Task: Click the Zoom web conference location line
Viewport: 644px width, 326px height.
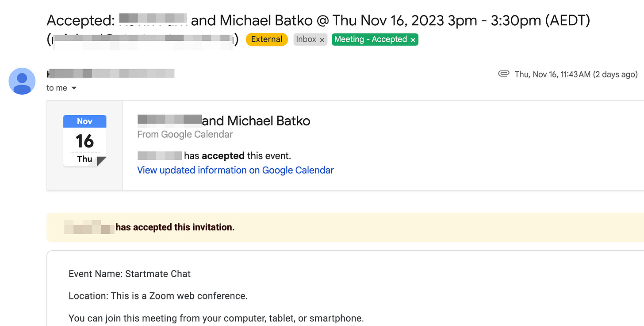Action: (x=158, y=296)
